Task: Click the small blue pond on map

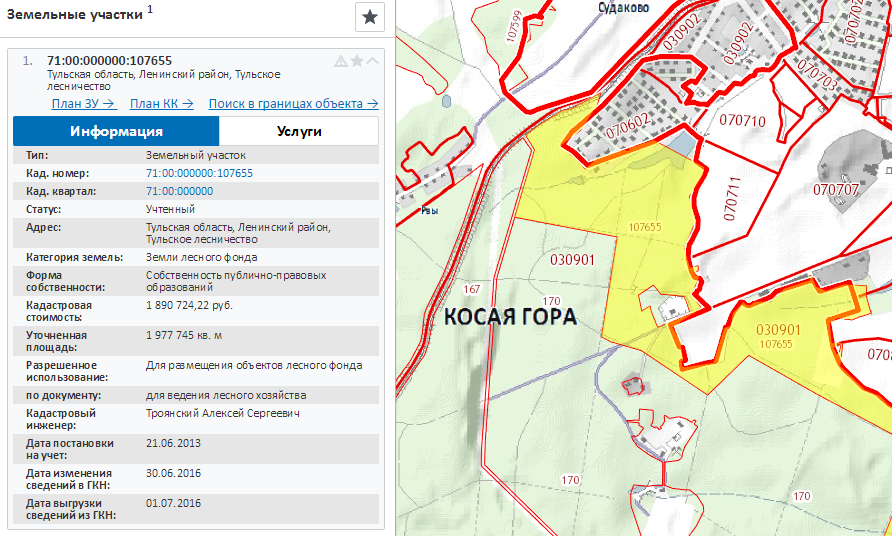Action: (681, 147)
